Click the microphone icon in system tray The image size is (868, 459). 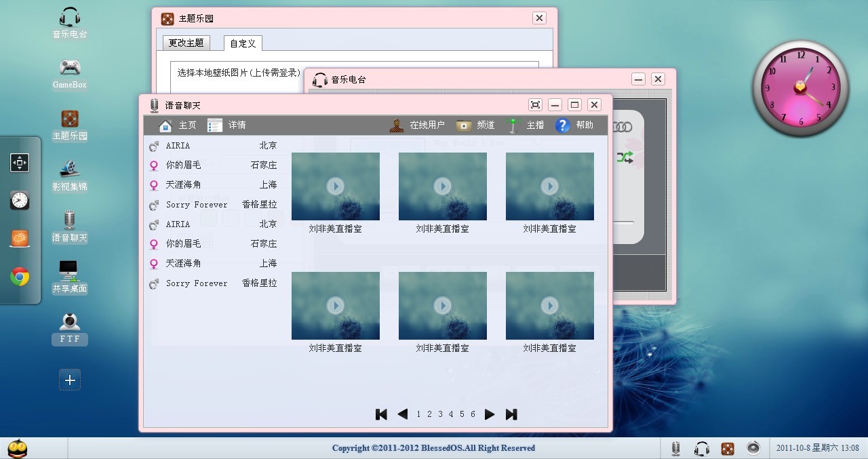675,448
